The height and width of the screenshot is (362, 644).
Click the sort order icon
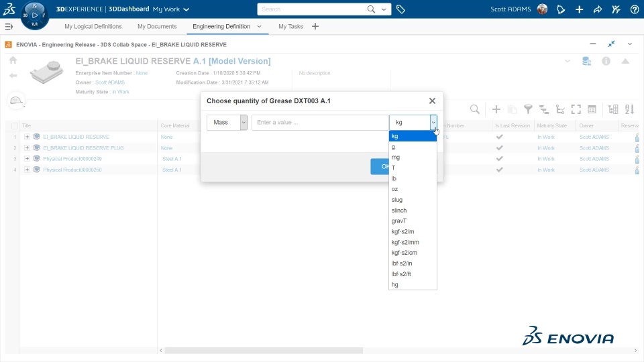(x=629, y=109)
